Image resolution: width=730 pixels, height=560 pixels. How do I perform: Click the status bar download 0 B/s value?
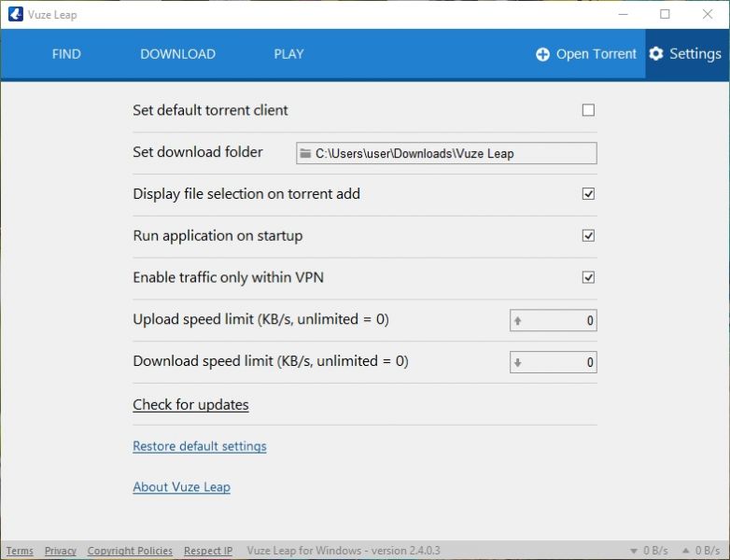point(655,551)
